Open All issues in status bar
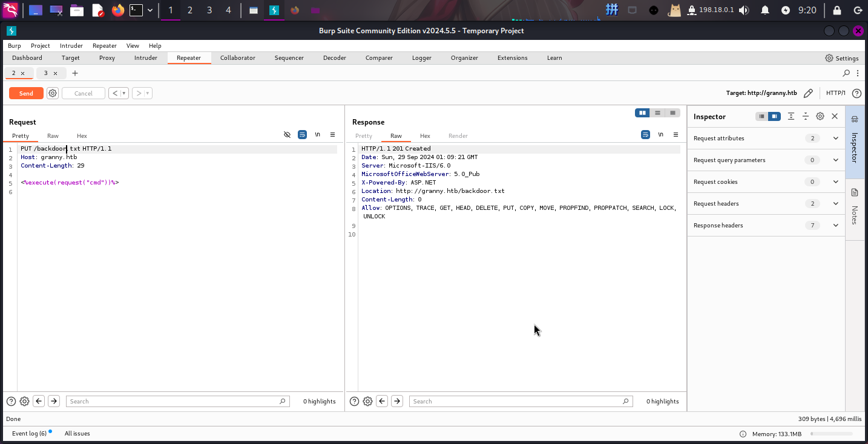 pyautogui.click(x=77, y=434)
